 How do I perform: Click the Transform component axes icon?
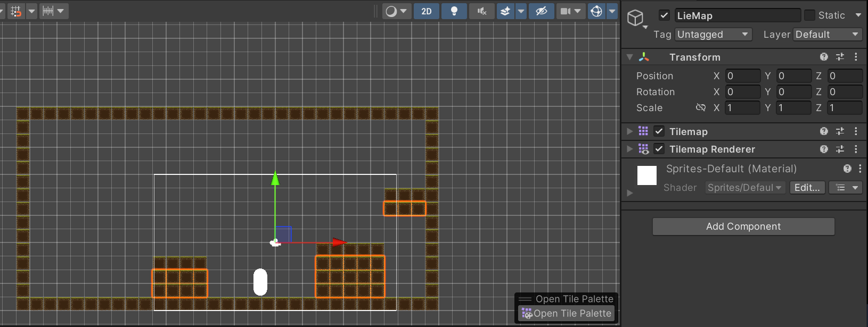[x=644, y=57]
